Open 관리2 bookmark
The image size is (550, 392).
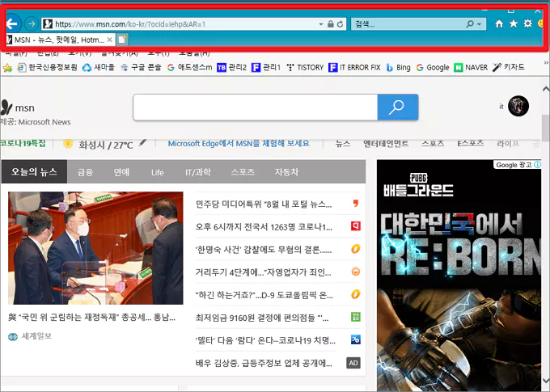pyautogui.click(x=231, y=67)
